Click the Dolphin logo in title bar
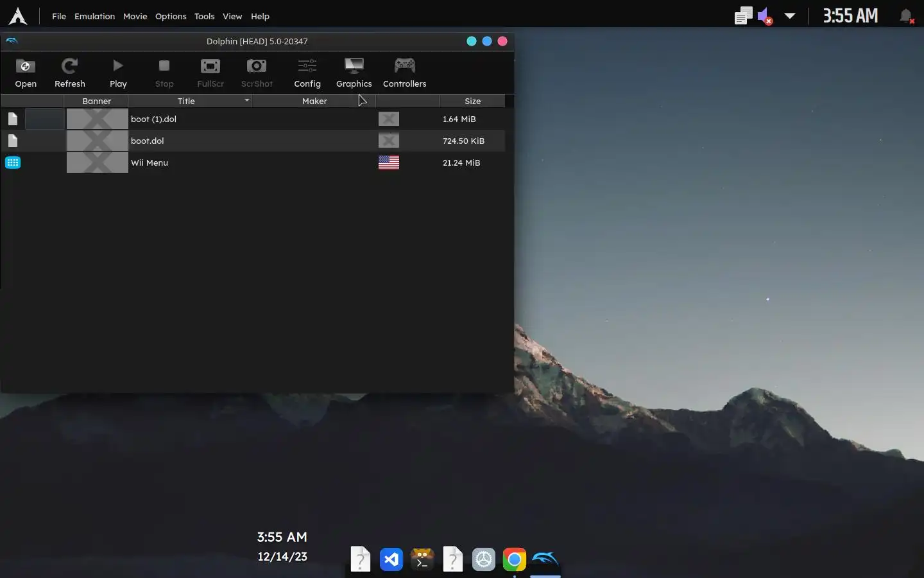 coord(12,41)
